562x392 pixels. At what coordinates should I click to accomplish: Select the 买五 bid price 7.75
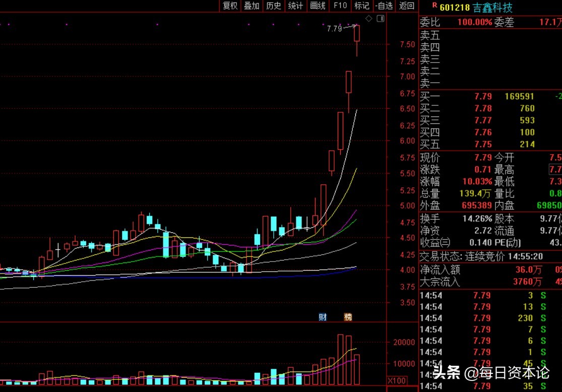483,144
